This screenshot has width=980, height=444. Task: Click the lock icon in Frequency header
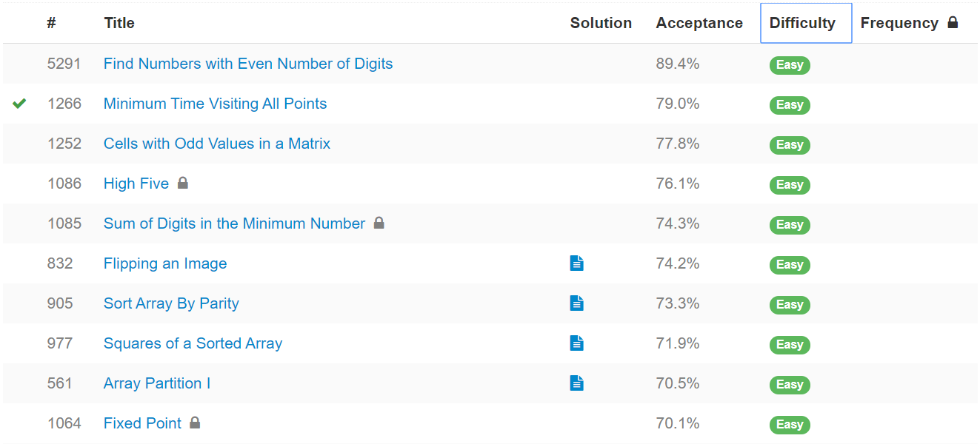[x=953, y=22]
